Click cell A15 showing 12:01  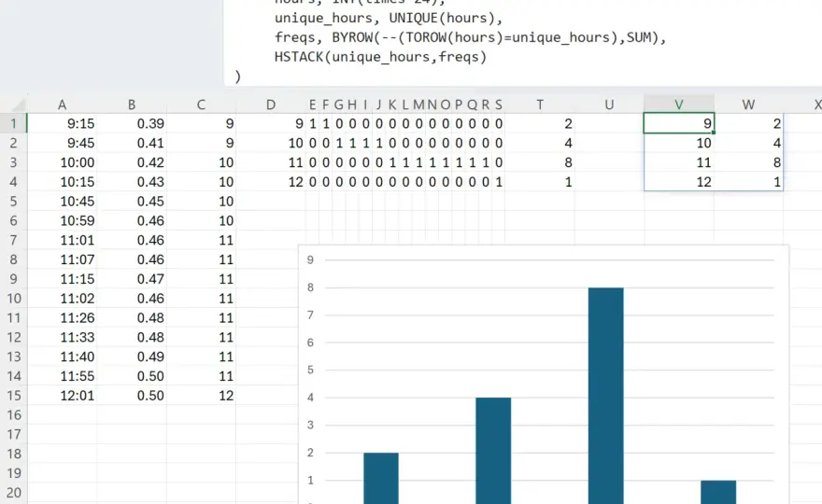click(x=62, y=395)
